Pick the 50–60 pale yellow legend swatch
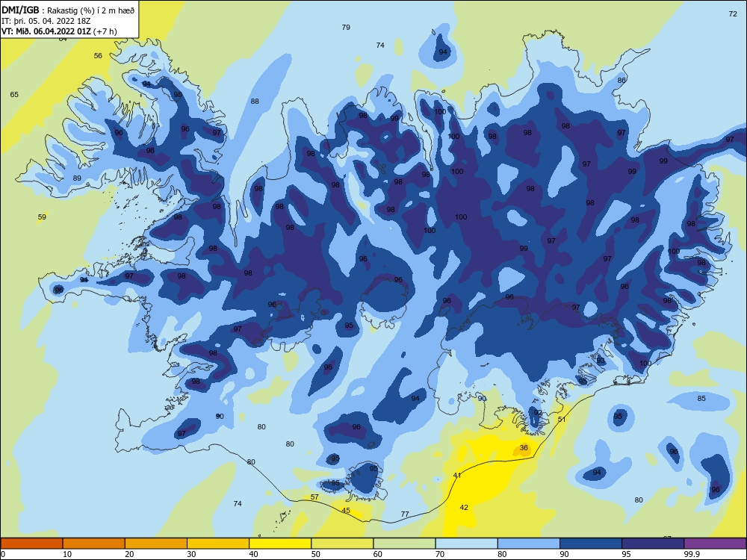This screenshot has width=747, height=560. click(342, 544)
